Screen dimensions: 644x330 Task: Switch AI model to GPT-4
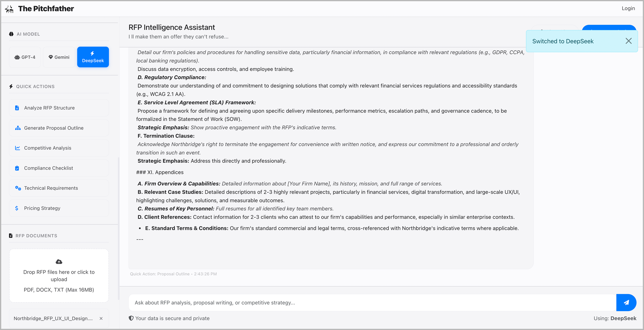click(25, 57)
